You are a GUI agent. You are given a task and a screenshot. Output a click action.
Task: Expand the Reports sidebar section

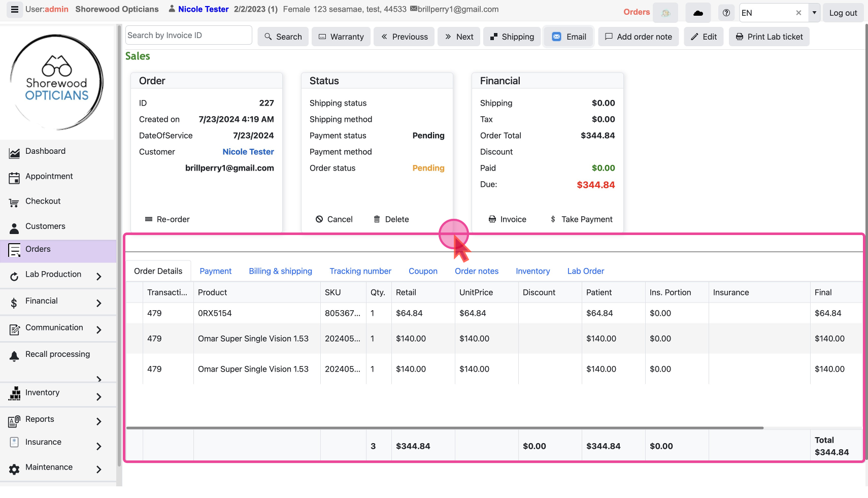(x=98, y=421)
